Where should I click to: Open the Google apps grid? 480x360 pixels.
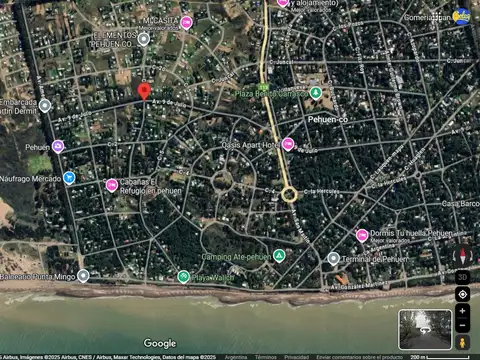pos(437,16)
